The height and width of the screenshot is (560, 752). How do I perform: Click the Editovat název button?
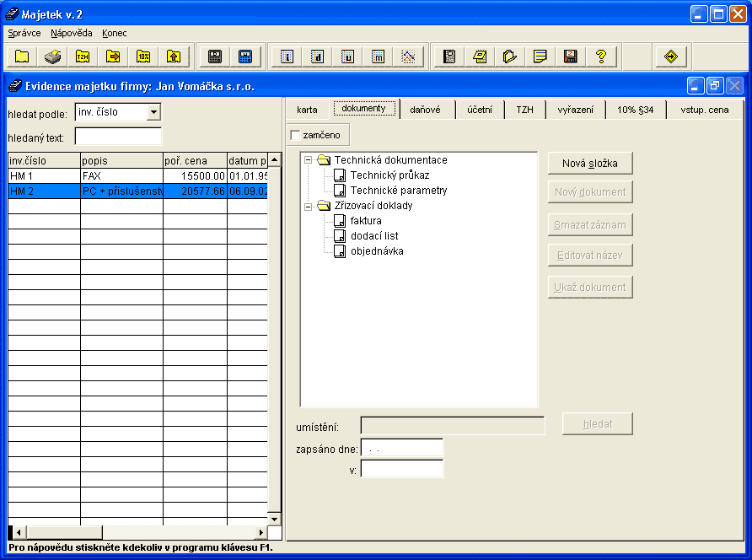tap(590, 256)
